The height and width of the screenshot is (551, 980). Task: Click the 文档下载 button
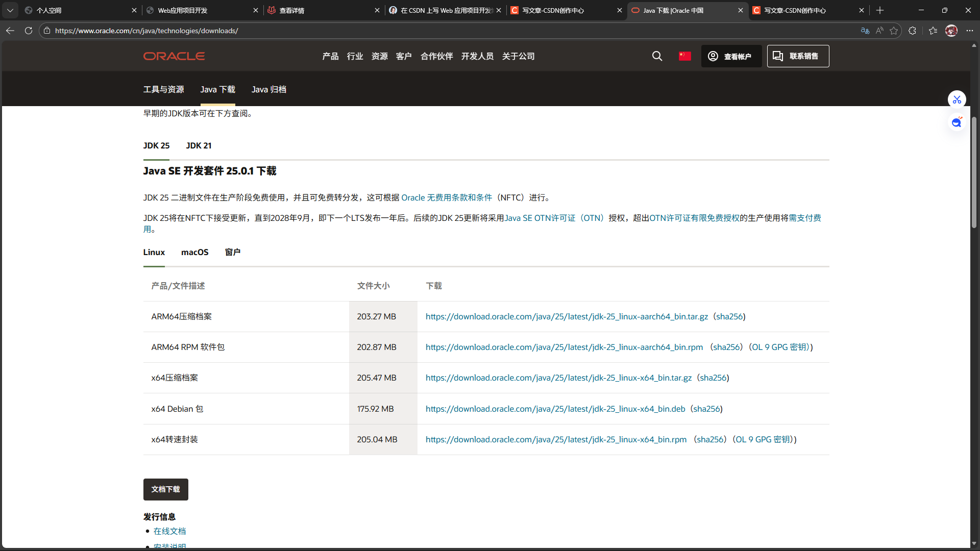165,489
